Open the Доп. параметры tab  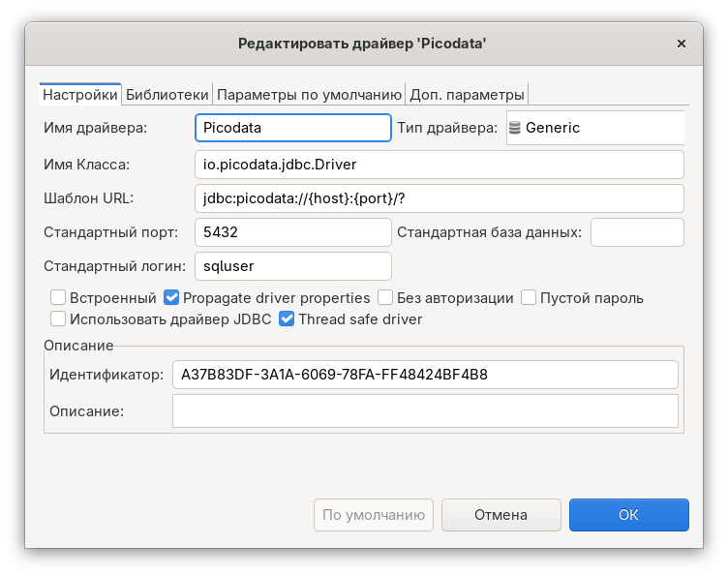(x=467, y=95)
